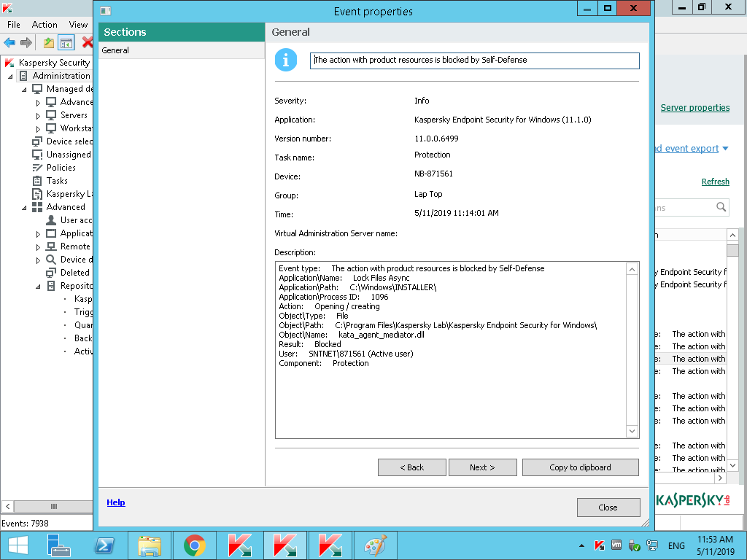Open Paint from the taskbar
The width and height of the screenshot is (747, 560).
375,545
